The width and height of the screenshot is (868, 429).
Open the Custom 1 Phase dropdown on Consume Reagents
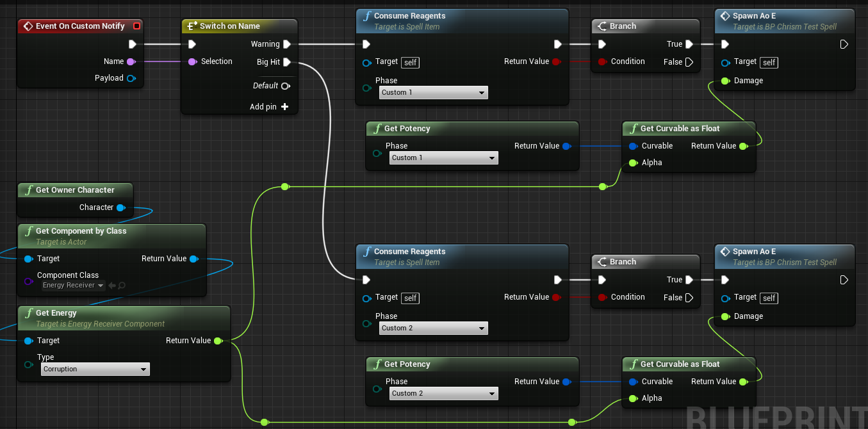click(x=433, y=93)
